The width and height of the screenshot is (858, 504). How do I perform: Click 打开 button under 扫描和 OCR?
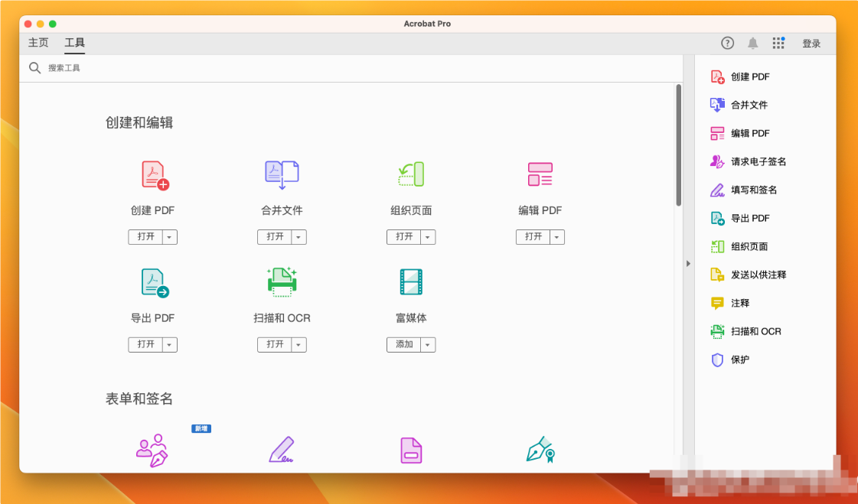point(275,345)
